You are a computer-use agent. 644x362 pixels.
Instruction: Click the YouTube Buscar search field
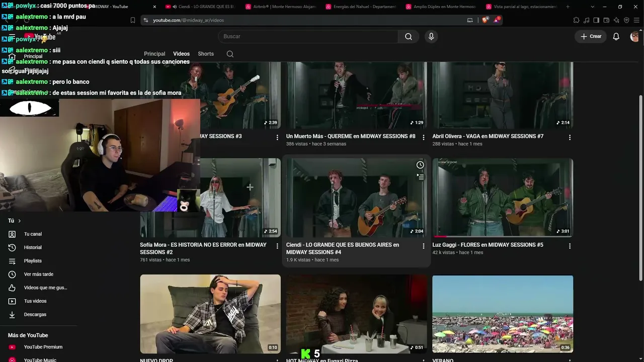click(x=308, y=36)
